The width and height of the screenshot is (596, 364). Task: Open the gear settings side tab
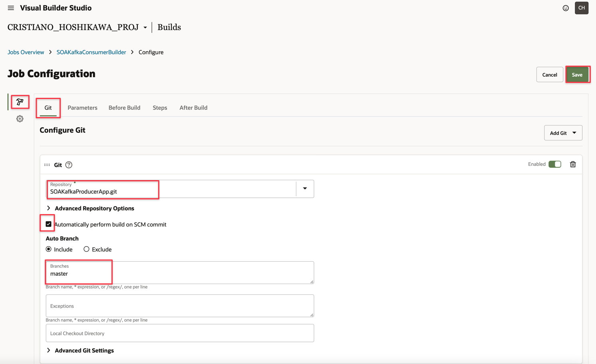tap(20, 119)
